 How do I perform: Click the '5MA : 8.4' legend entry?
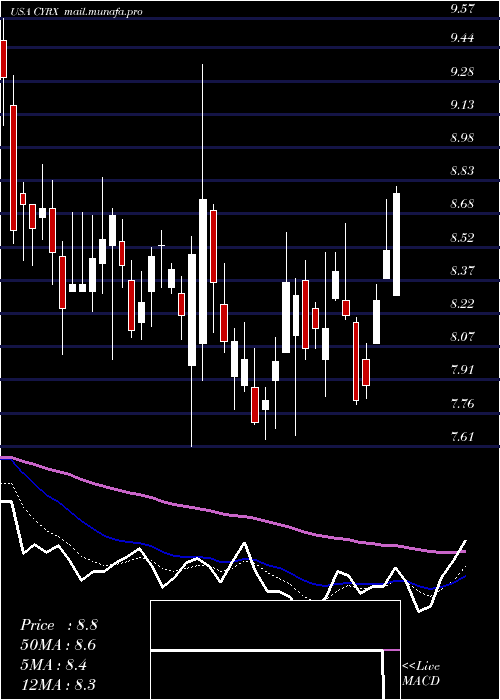tap(54, 665)
